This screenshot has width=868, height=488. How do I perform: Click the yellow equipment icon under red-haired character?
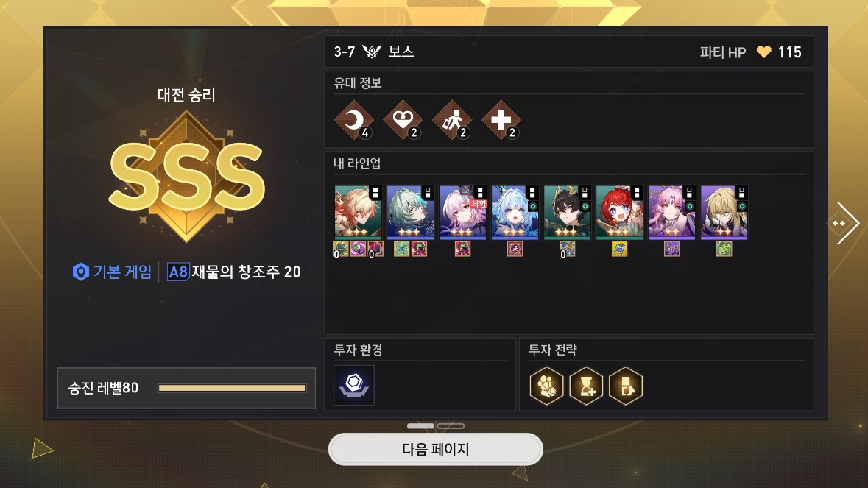click(619, 249)
